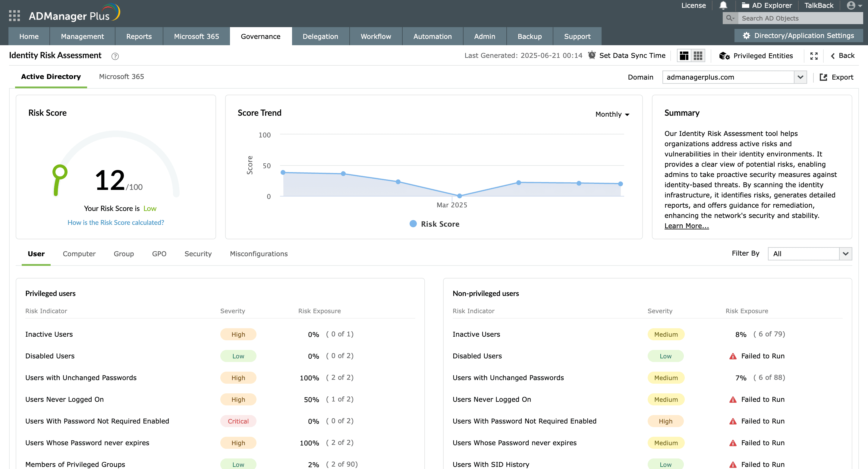The image size is (868, 469).
Task: Switch to the Microsoft 365 tab
Action: click(x=121, y=77)
